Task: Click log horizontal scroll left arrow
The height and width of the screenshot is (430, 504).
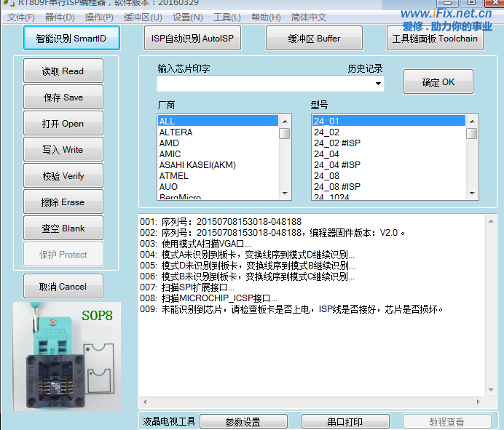Action: [x=145, y=402]
